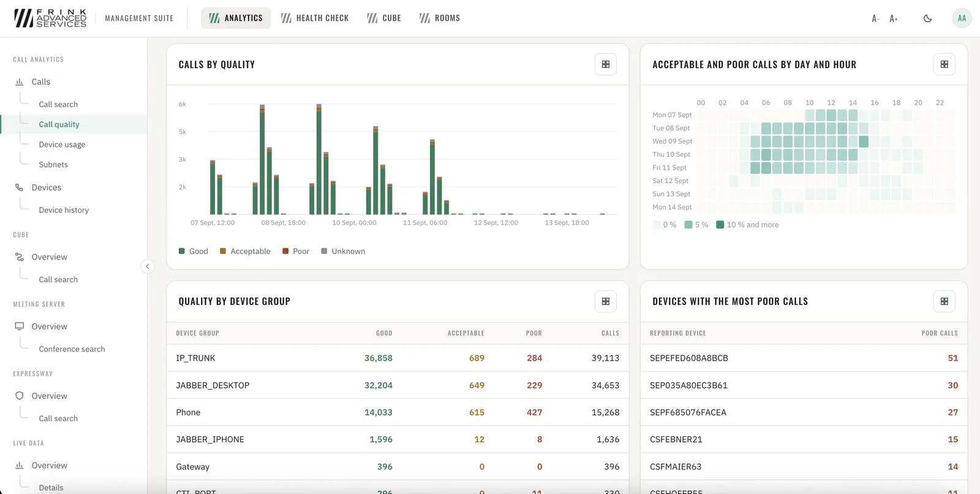
Task: Click the Cube Overview icon in sidebar
Action: point(20,257)
